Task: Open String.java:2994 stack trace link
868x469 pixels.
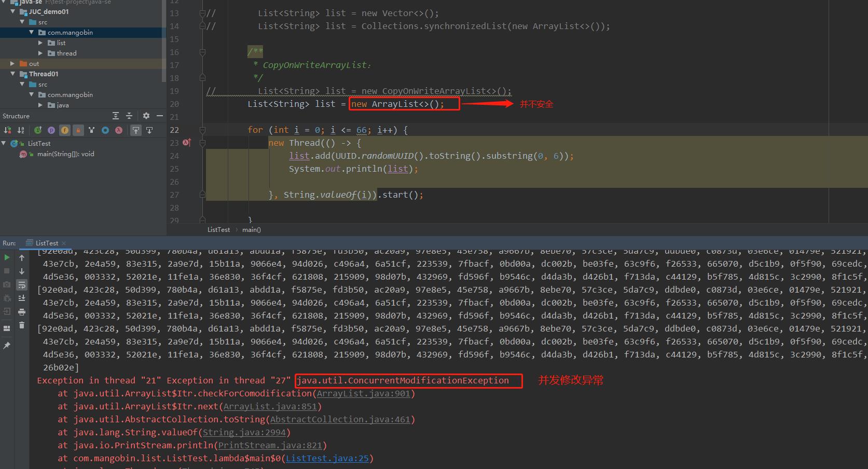Action: pyautogui.click(x=244, y=432)
